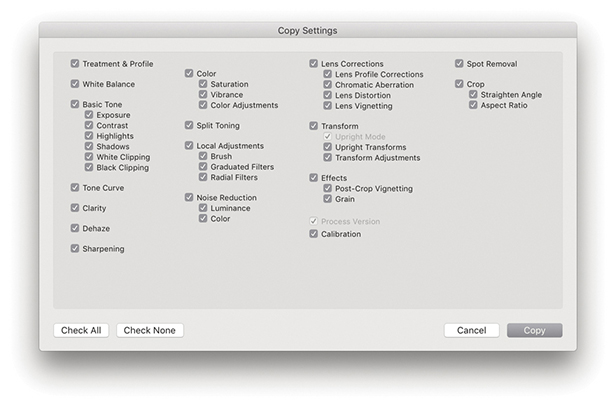
Task: Uncheck the Treatment & Profile checkbox
Action: pos(75,64)
